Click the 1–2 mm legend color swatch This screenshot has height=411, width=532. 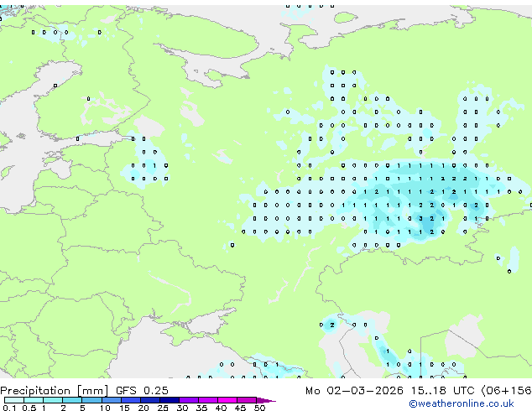(x=53, y=400)
